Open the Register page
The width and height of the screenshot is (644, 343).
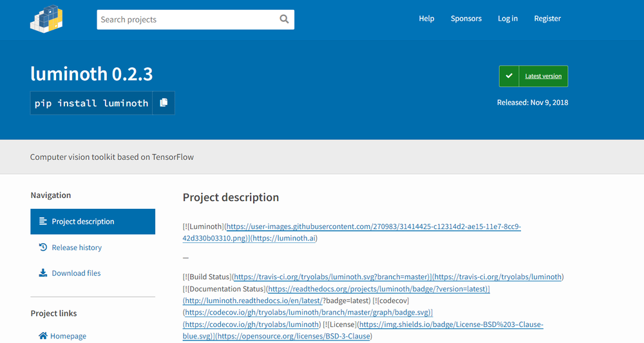pos(547,19)
